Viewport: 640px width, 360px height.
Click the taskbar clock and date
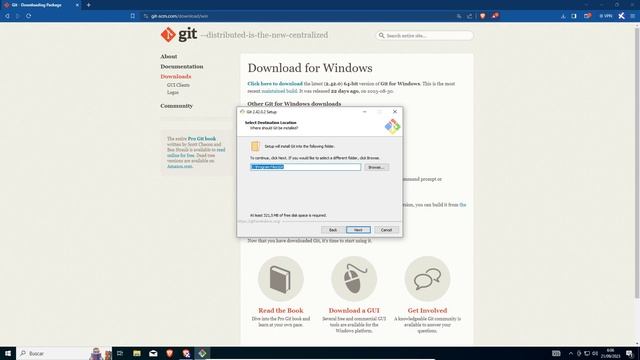[x=610, y=353]
